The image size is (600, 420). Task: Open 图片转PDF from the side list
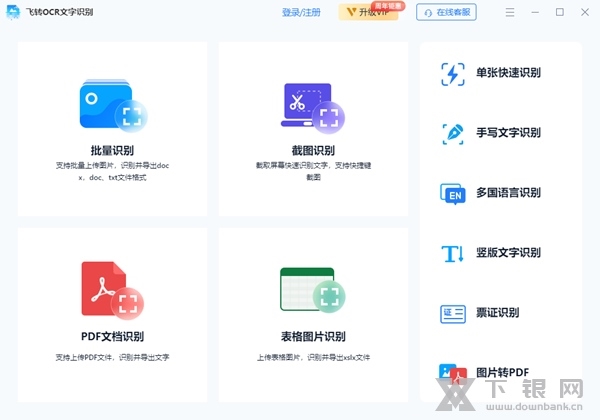pyautogui.click(x=502, y=372)
